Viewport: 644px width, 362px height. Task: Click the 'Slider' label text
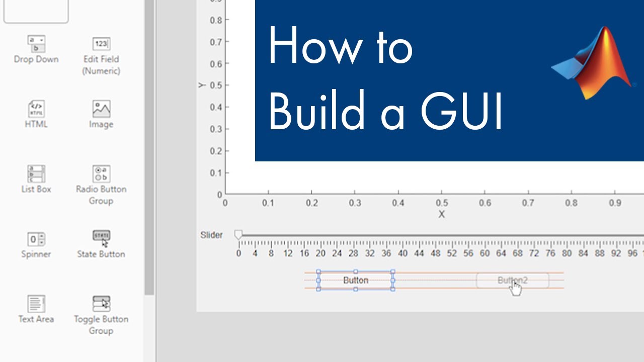(211, 235)
